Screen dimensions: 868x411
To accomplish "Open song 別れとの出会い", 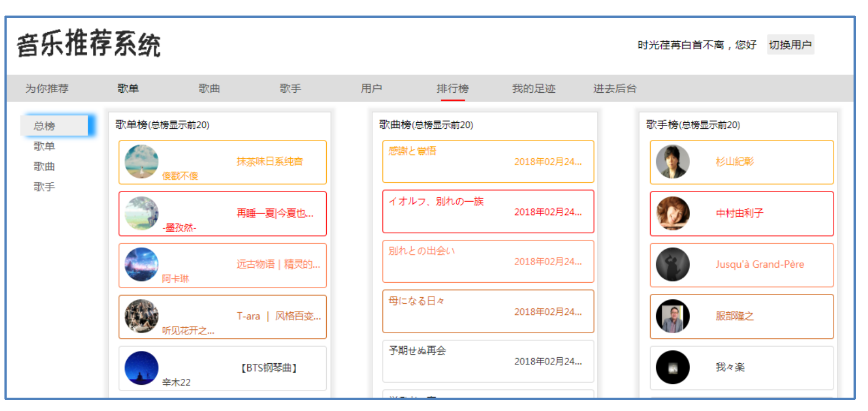I will (x=422, y=251).
